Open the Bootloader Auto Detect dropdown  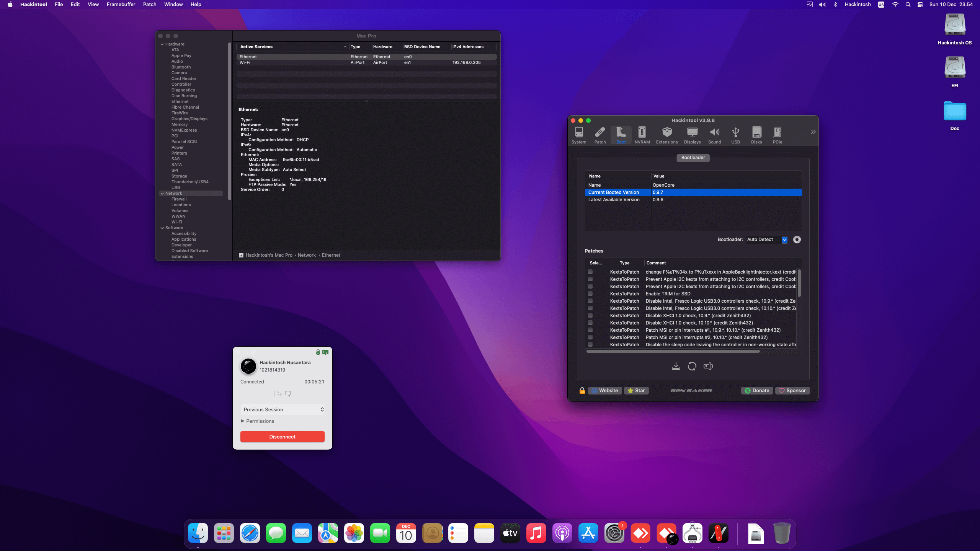tap(784, 240)
